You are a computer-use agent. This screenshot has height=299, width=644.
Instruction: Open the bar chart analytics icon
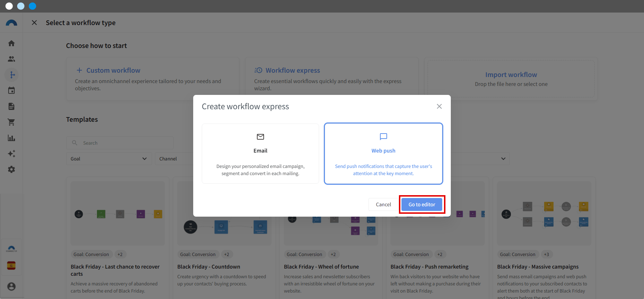click(x=11, y=138)
